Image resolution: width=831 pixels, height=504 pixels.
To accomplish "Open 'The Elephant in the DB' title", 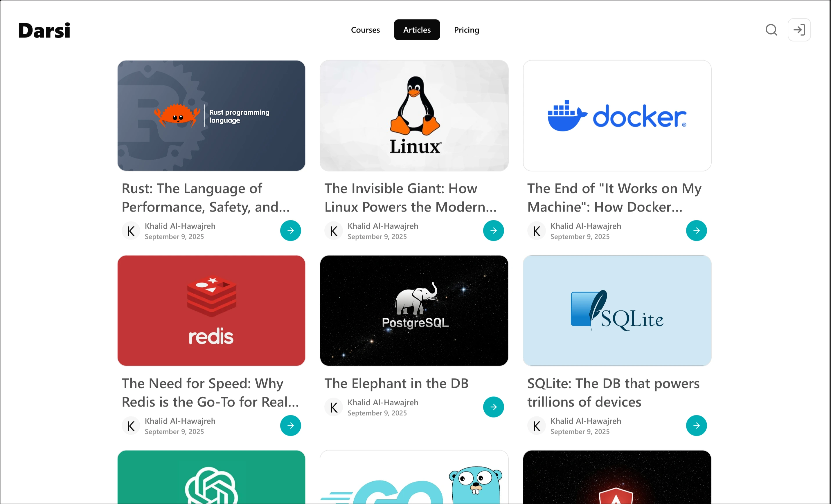I will [x=396, y=383].
